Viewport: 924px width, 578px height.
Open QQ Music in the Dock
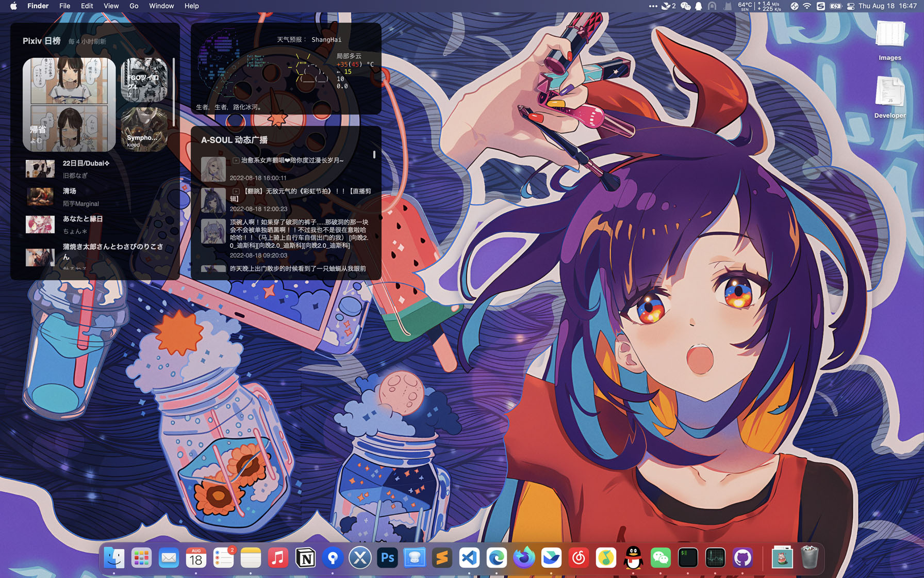tap(606, 558)
